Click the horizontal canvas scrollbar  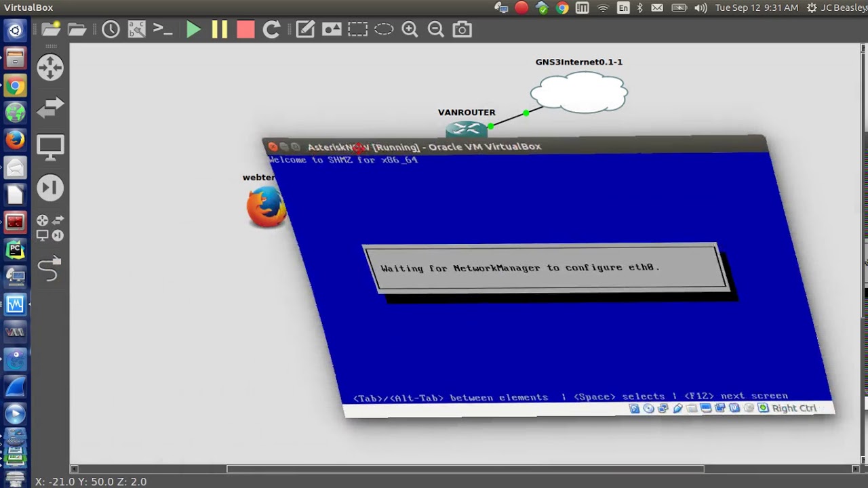click(x=465, y=468)
